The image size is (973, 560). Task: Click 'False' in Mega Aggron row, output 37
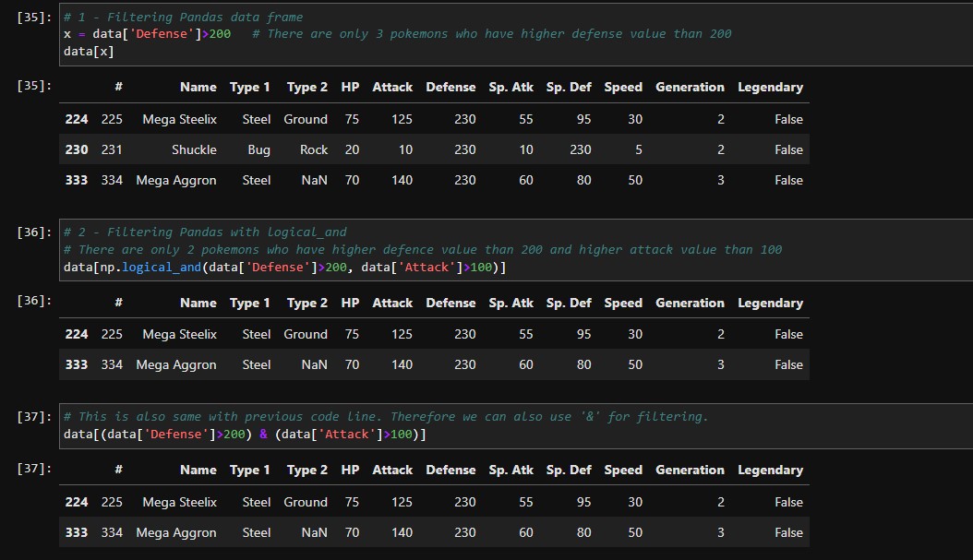coord(788,532)
